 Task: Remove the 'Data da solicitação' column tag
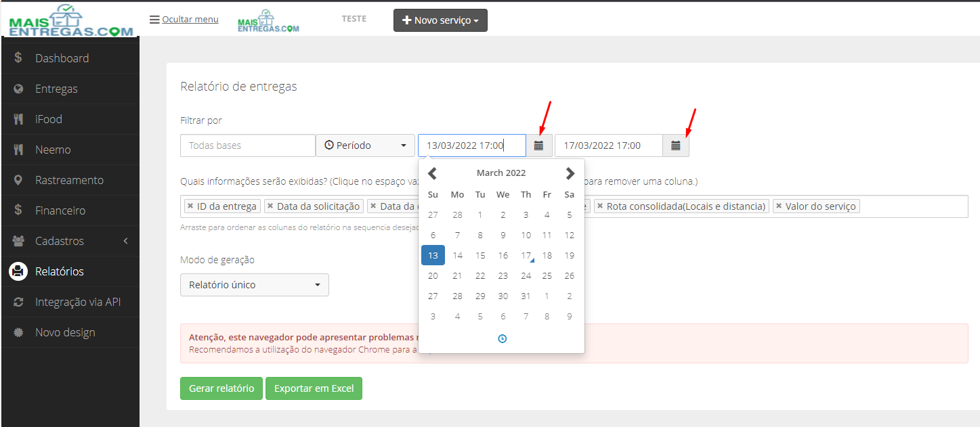(x=270, y=206)
